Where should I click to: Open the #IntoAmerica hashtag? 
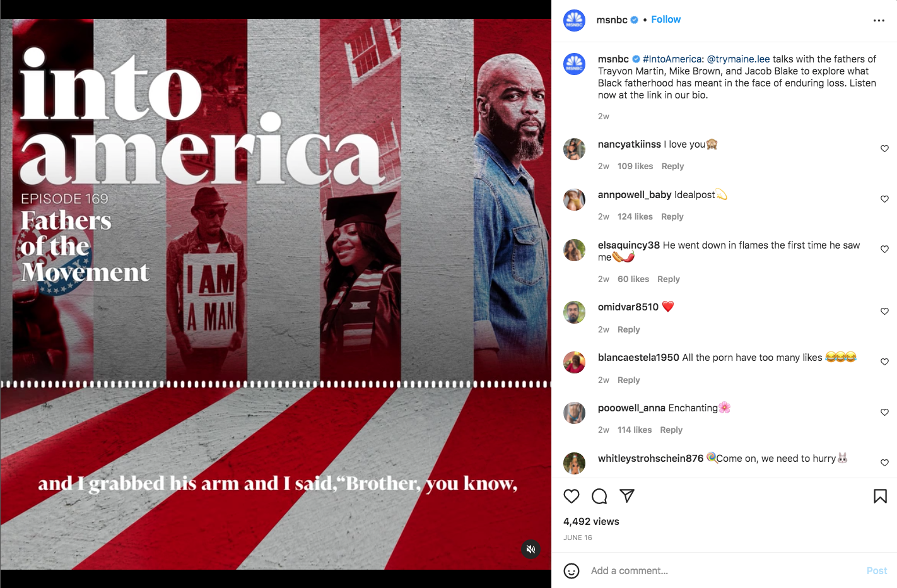[672, 59]
